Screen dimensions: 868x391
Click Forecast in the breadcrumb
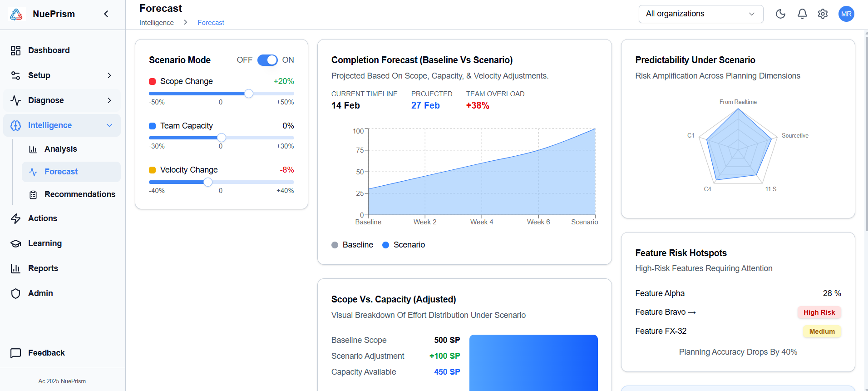211,23
